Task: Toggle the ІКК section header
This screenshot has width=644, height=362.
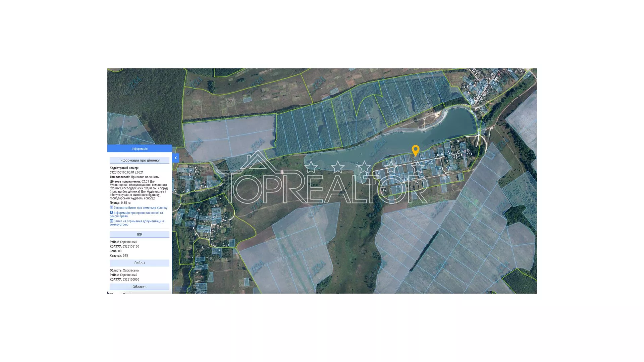Action: [x=140, y=234]
